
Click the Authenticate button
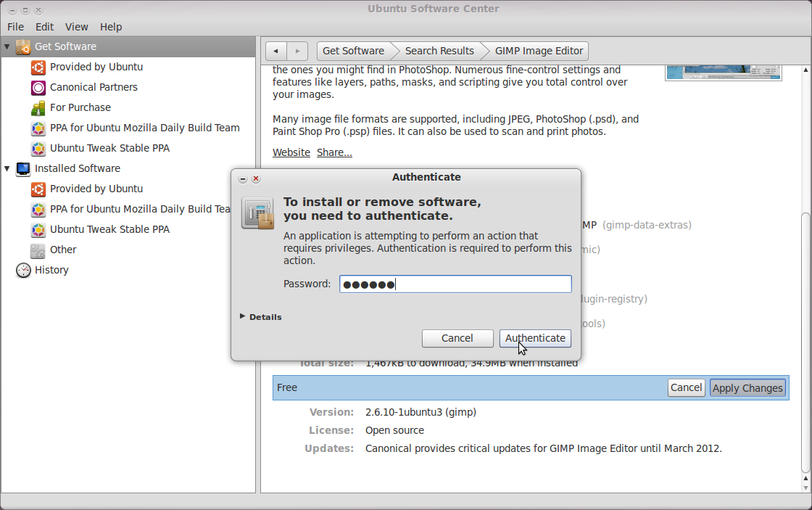[536, 339]
